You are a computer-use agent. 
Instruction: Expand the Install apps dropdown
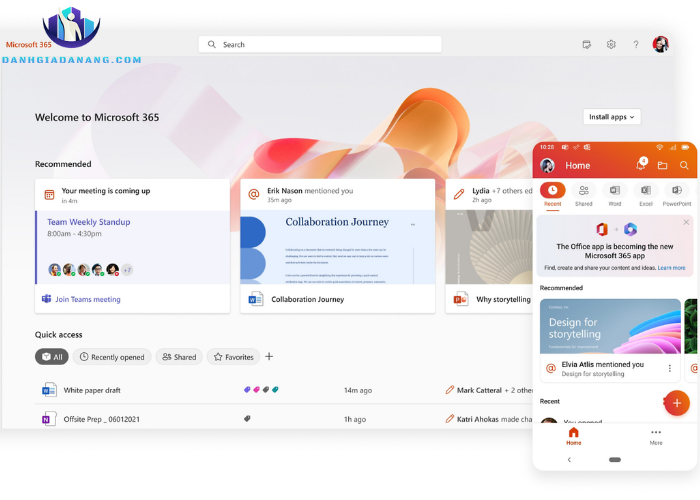pos(612,117)
